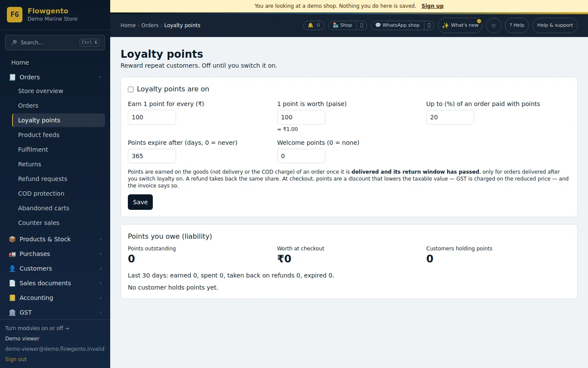The image size is (588, 368).
Task: Open Abandoned carts in sidebar
Action: (x=59, y=208)
